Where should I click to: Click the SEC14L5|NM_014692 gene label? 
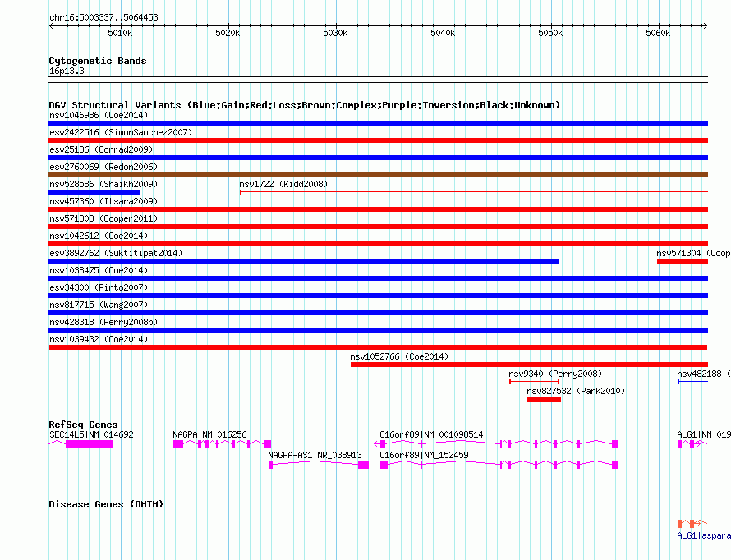[91, 434]
